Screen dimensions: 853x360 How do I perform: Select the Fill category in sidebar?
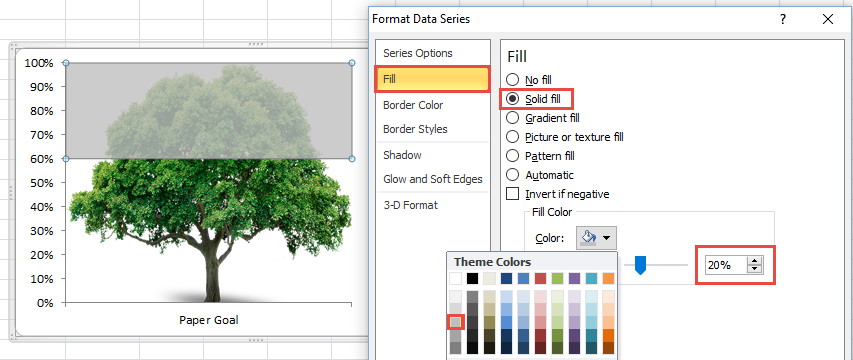432,79
